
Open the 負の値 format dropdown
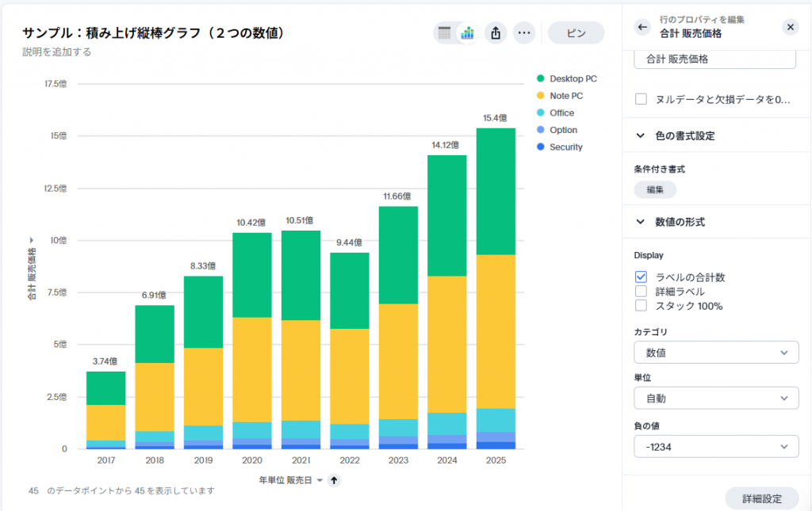click(x=714, y=446)
